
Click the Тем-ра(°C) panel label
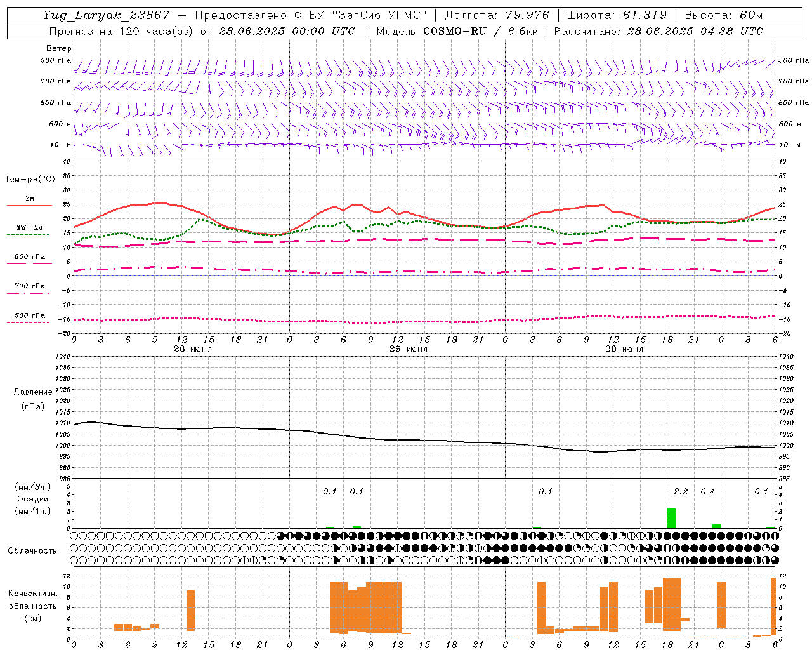[x=30, y=180]
